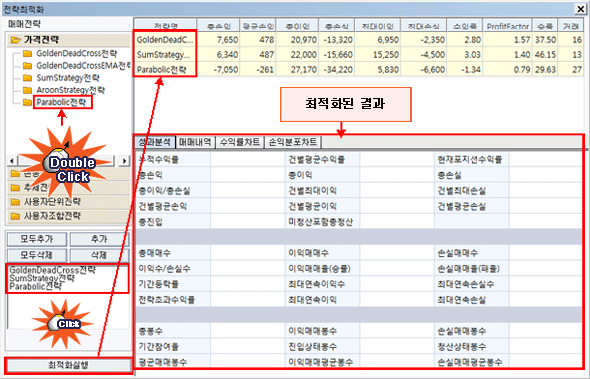Click the folder icon beside GoldenDeadCross전략
This screenshot has width=590, height=379.
[x=27, y=53]
